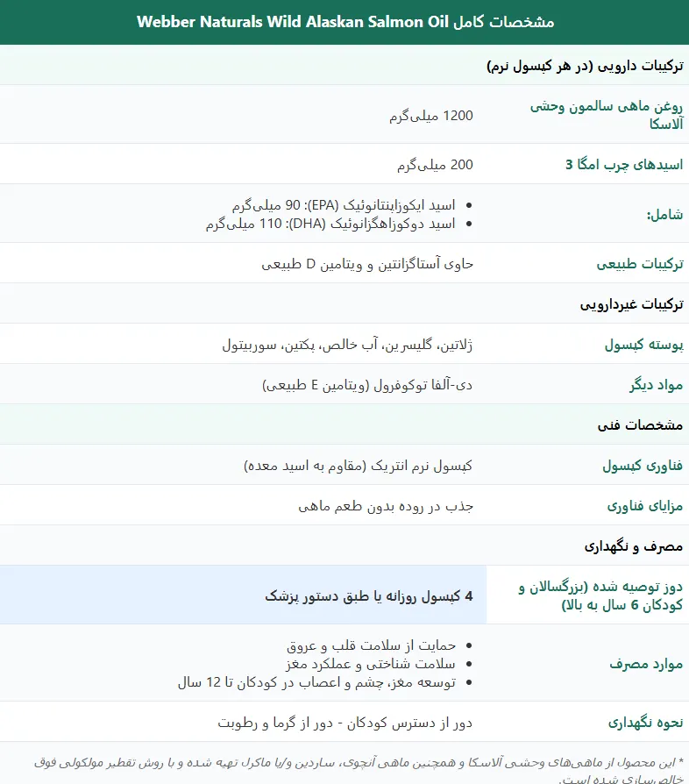Select the فناوری کپسول label
Viewport: 689px width, 784px height.
pyautogui.click(x=643, y=466)
